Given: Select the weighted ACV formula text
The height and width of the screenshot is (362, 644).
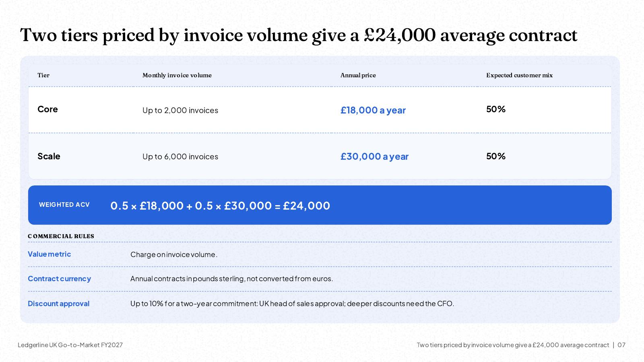Looking at the screenshot, I should [x=220, y=206].
